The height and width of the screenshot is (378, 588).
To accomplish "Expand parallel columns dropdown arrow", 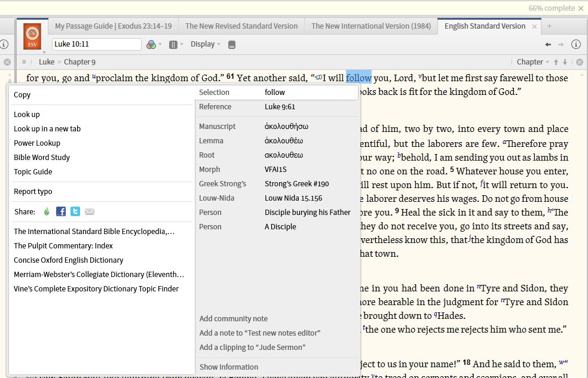I will 182,44.
